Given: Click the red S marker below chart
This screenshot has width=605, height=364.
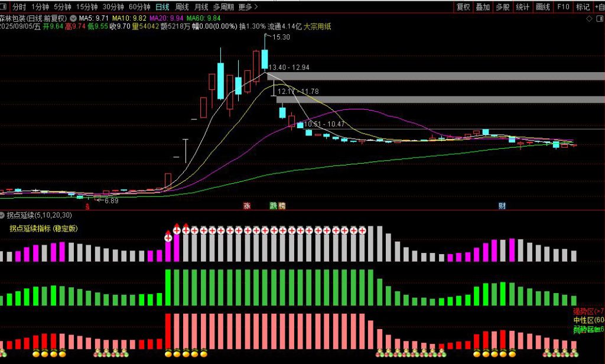Looking at the screenshot, I should click(87, 206).
